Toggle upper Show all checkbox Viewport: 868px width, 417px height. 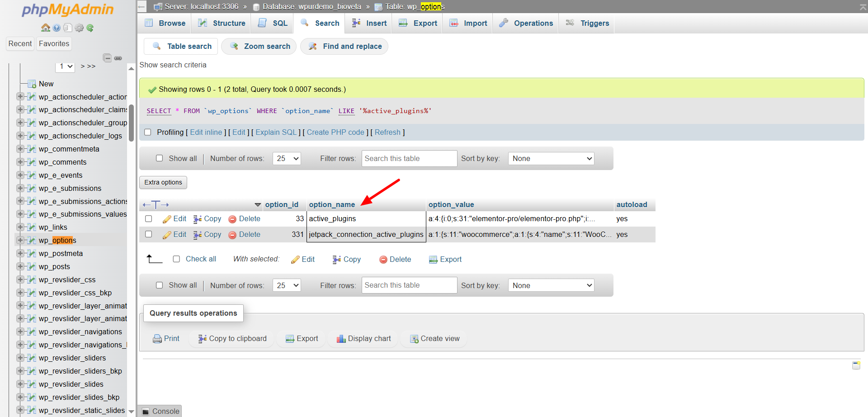click(159, 158)
